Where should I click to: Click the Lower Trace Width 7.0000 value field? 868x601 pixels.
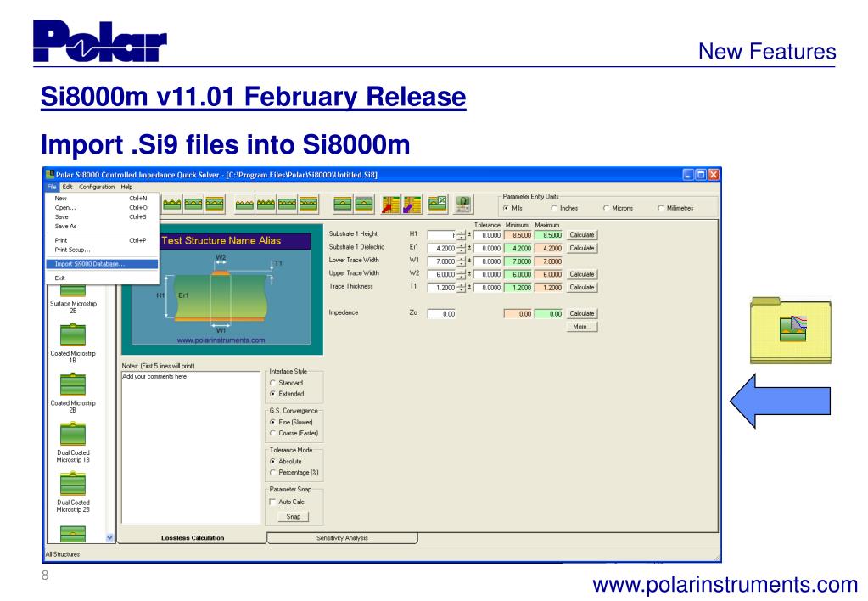coord(442,261)
